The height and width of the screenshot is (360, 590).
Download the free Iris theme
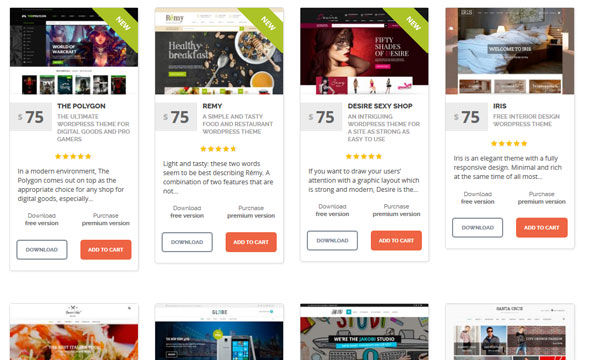tap(477, 228)
